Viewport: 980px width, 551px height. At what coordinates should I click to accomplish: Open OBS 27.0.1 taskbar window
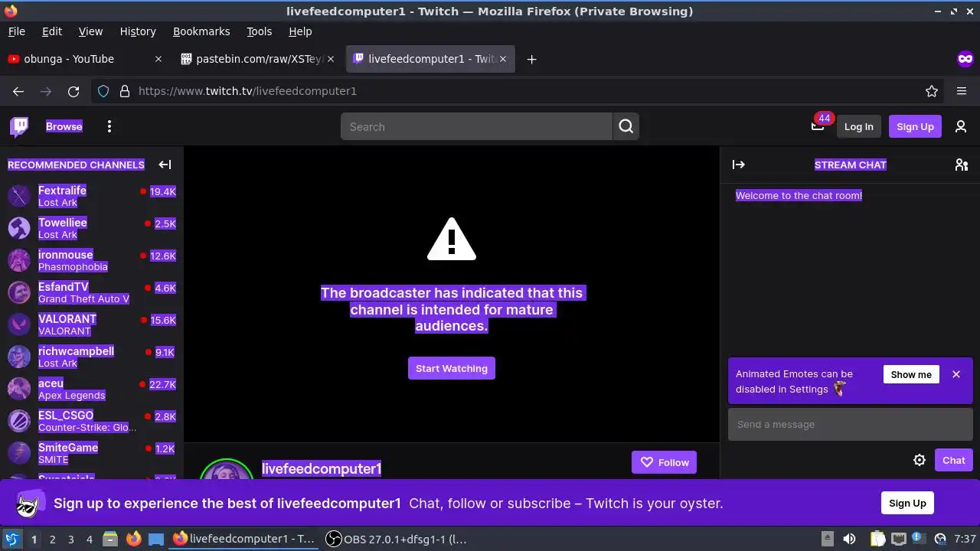397,539
